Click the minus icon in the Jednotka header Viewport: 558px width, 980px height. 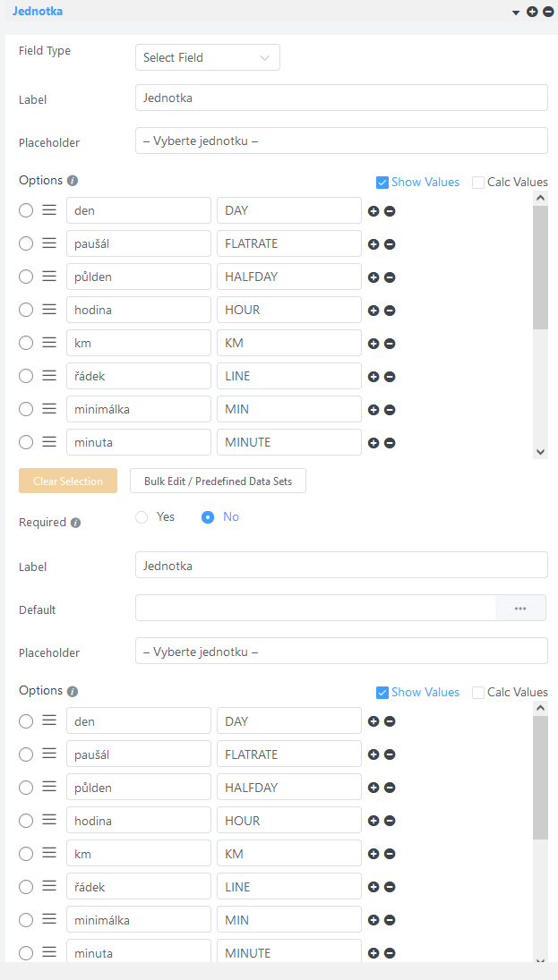547,12
